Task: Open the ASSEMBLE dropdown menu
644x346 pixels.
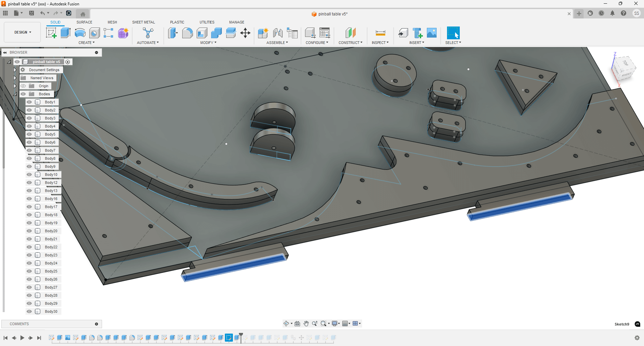Action: click(x=277, y=43)
